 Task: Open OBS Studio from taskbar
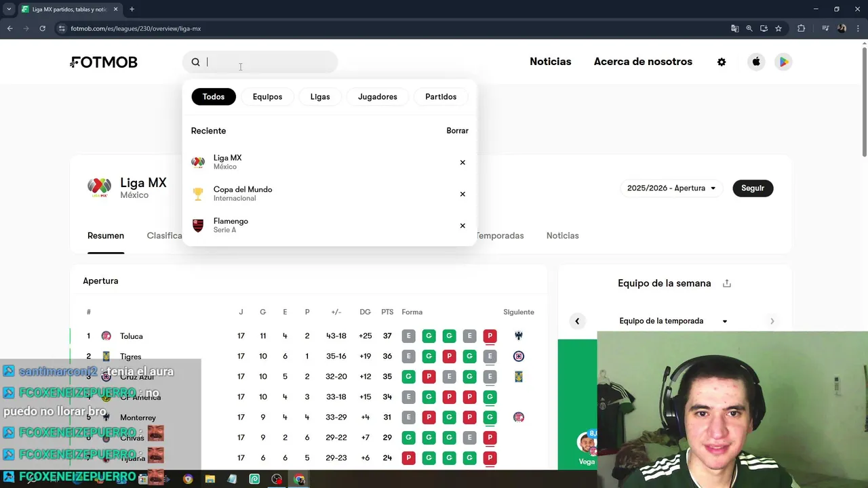[277, 479]
